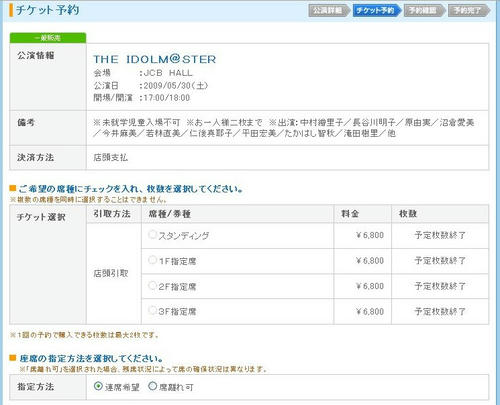Image resolution: width=500 pixels, height=405 pixels.
Task: Click 予定枚数終了 status in 3F指定席 row
Action: 440,312
